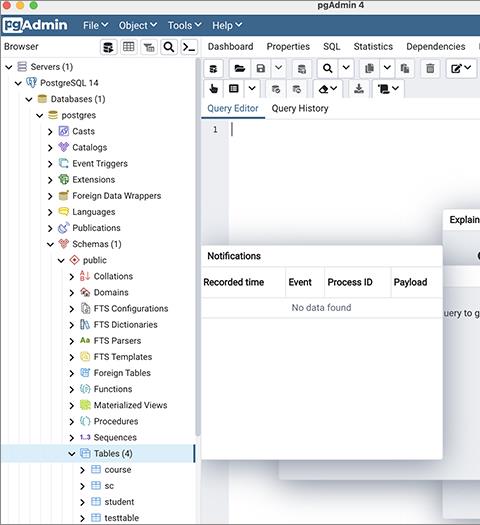Click the Search Objects magnifier in Browser panel
Screen dimensions: 480x525
(x=169, y=47)
